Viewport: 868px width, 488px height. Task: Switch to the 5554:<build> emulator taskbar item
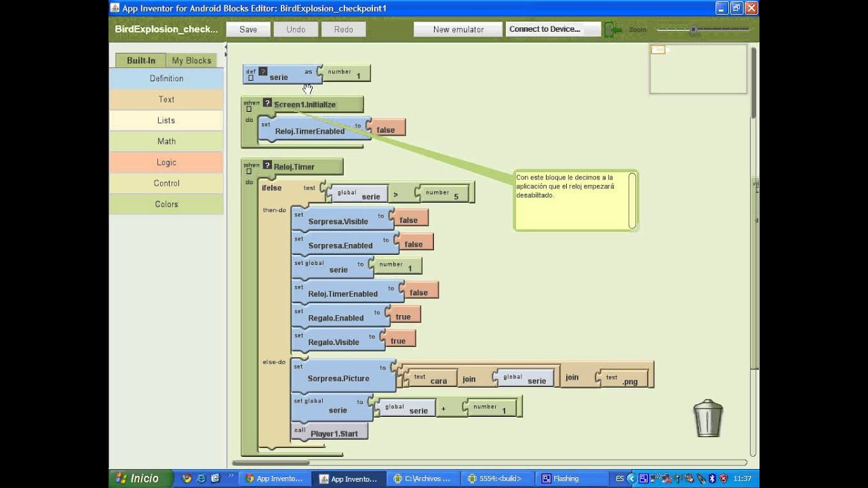497,479
